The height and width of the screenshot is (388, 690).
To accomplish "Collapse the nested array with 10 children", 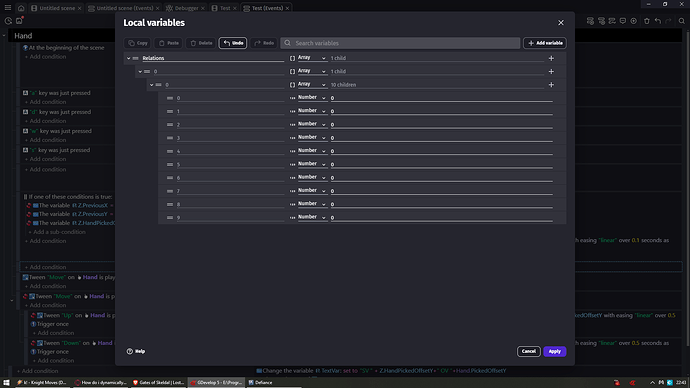I will [151, 84].
